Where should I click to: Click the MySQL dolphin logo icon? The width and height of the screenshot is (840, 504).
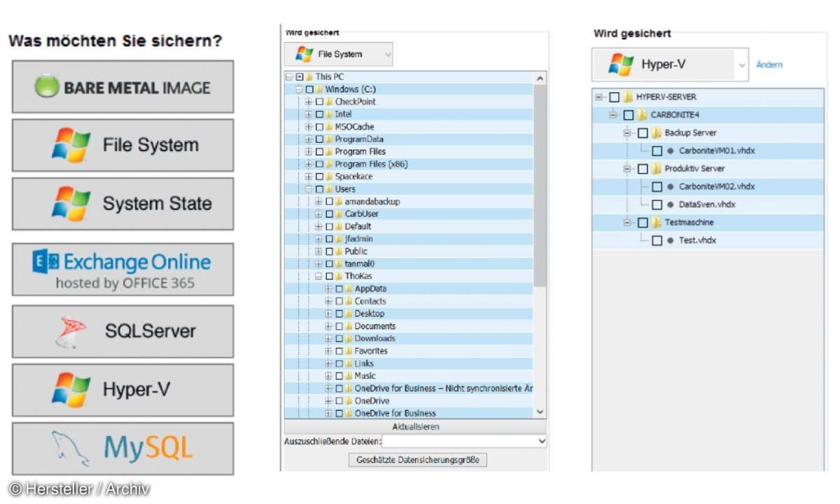click(x=71, y=449)
